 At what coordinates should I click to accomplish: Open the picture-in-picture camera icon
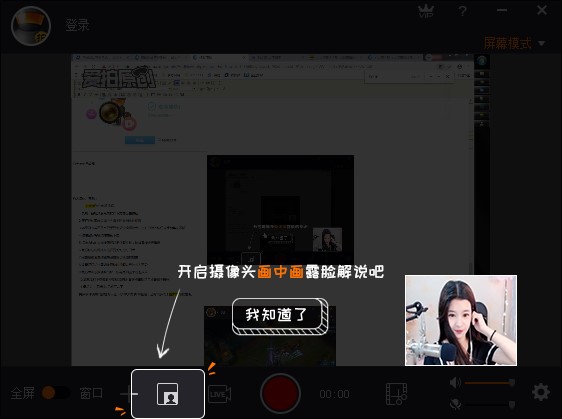tap(168, 394)
